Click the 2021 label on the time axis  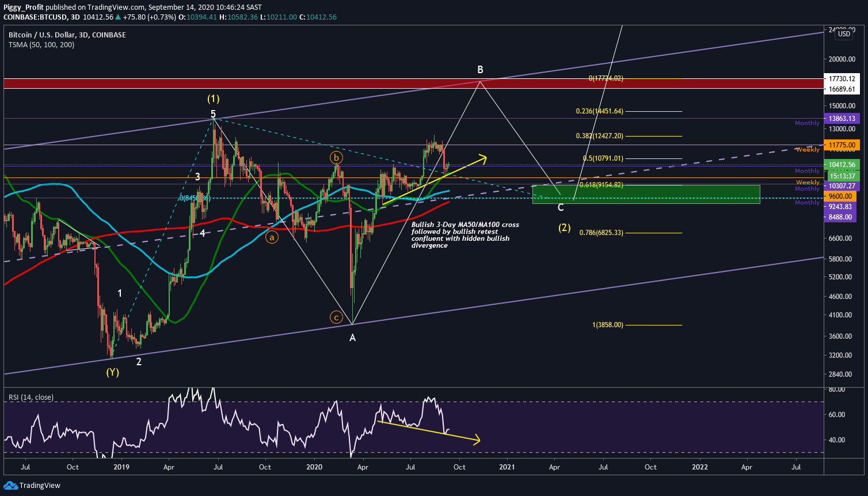(x=507, y=467)
